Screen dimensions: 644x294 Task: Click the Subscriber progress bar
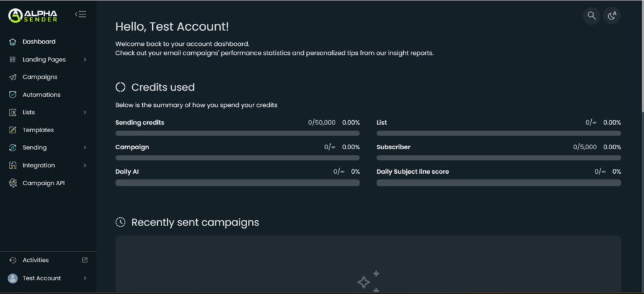499,158
